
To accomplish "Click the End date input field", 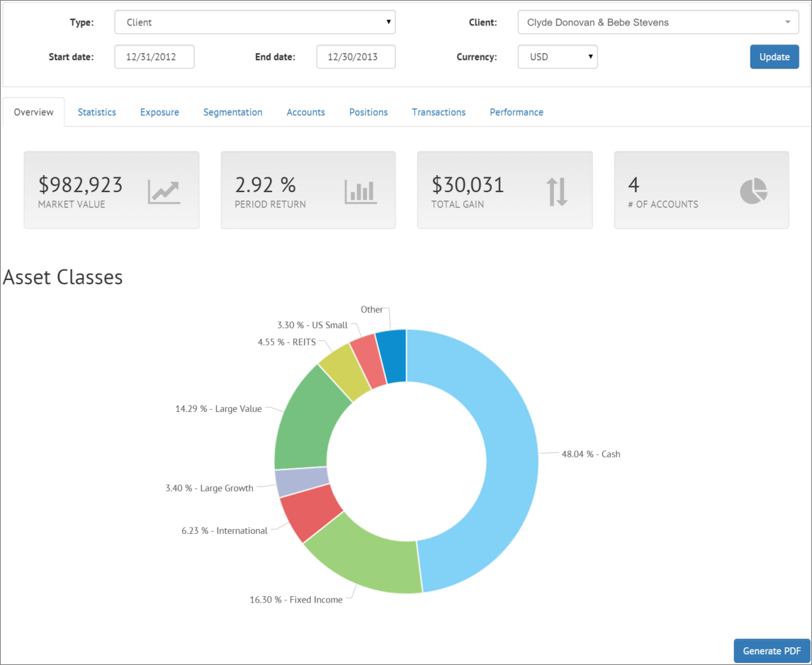I will (356, 57).
